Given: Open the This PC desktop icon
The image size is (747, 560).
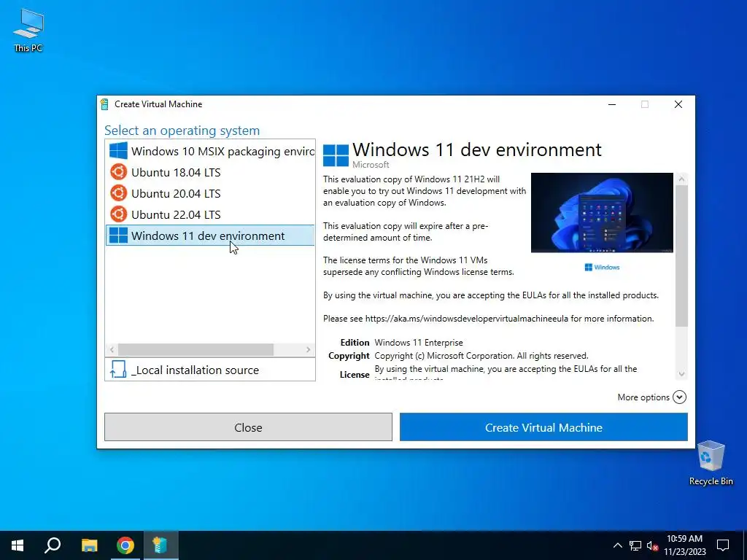Looking at the screenshot, I should (x=28, y=31).
